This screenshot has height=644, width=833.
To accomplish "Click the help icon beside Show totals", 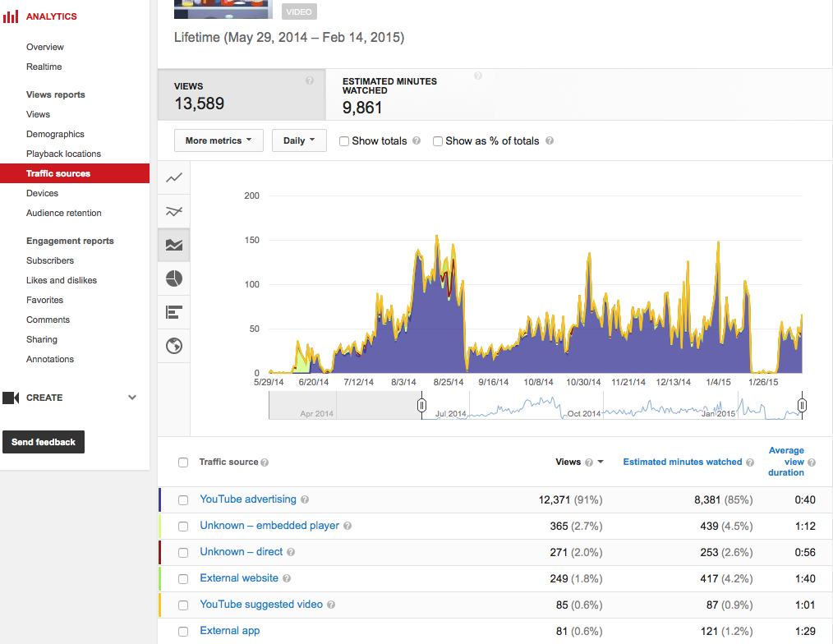I will [x=416, y=141].
